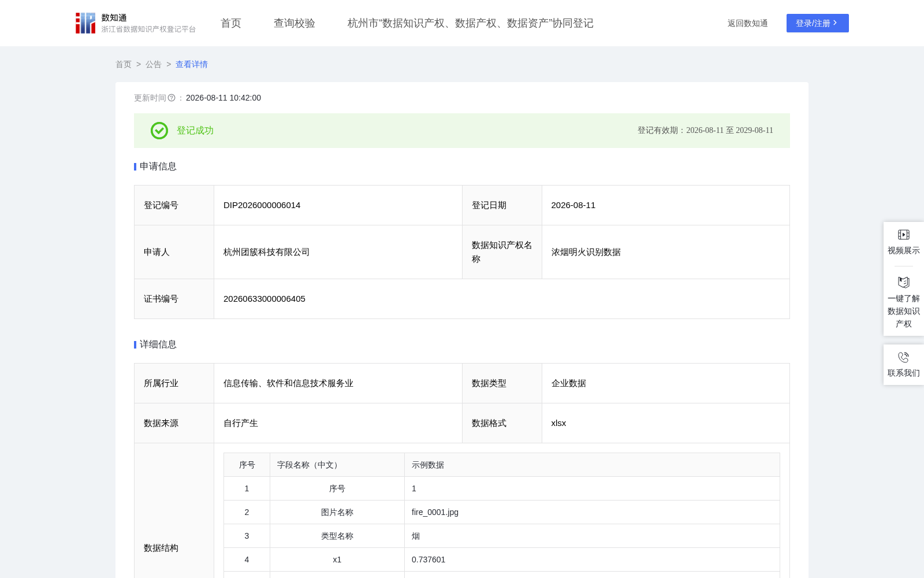The width and height of the screenshot is (924, 578).
Task: Click applicant 杭州团簇科技有限公司
Action: [x=267, y=252]
